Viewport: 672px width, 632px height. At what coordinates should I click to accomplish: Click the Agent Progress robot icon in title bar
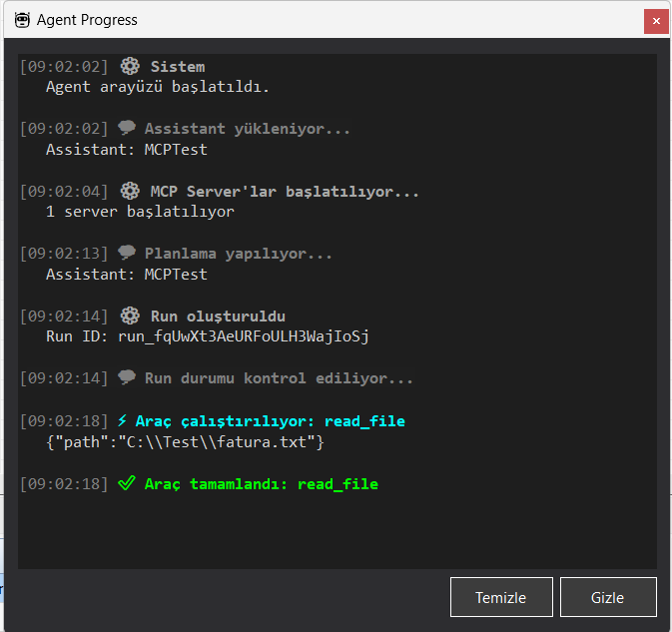click(22, 20)
